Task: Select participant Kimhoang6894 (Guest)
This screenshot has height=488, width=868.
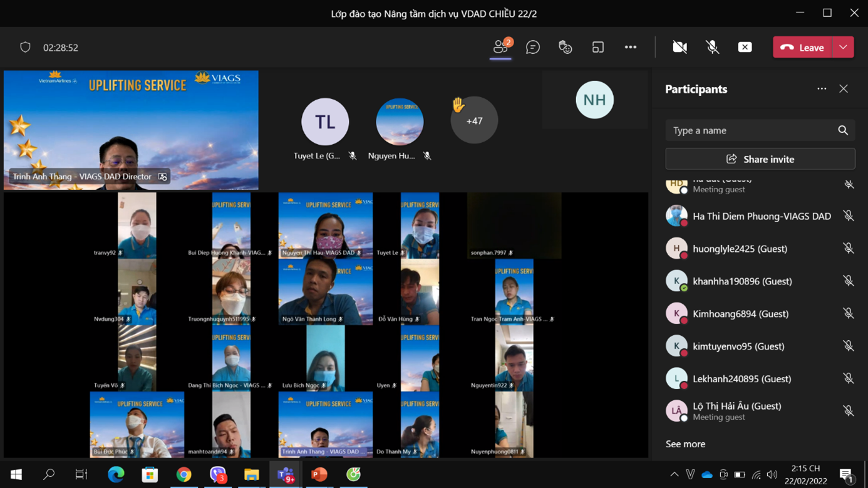Action: coord(760,314)
